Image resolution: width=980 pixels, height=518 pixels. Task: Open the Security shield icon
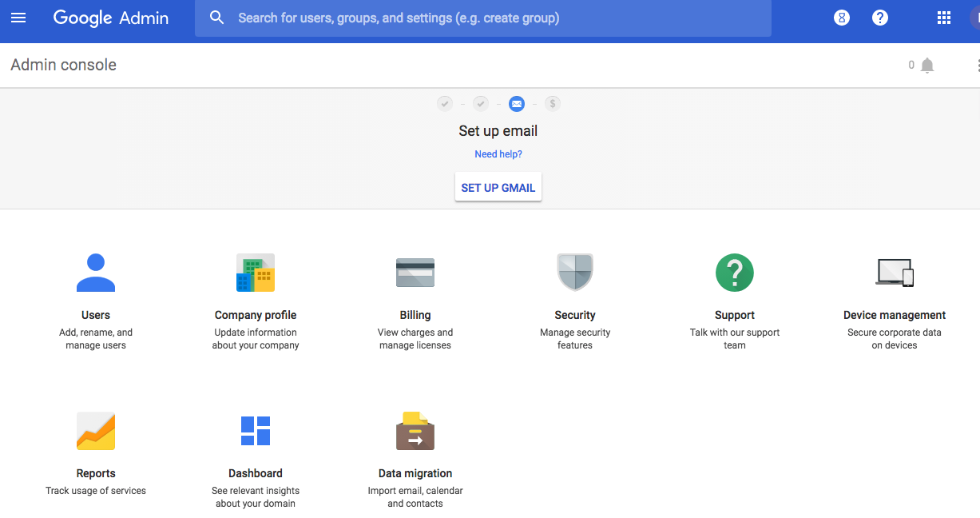(575, 273)
